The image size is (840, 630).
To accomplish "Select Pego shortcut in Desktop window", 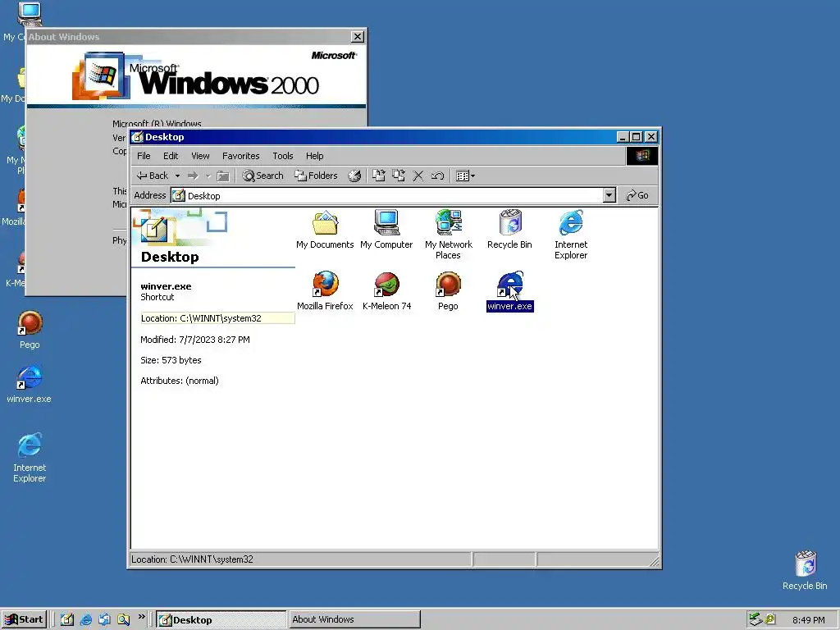I will coord(448,291).
